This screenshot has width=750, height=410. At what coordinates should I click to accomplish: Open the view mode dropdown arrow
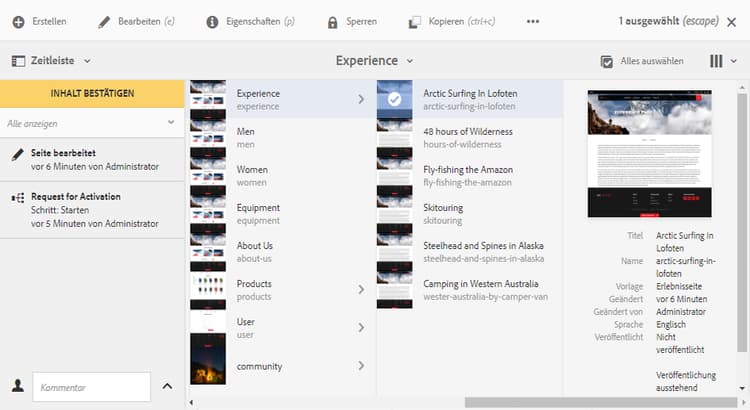(x=734, y=61)
